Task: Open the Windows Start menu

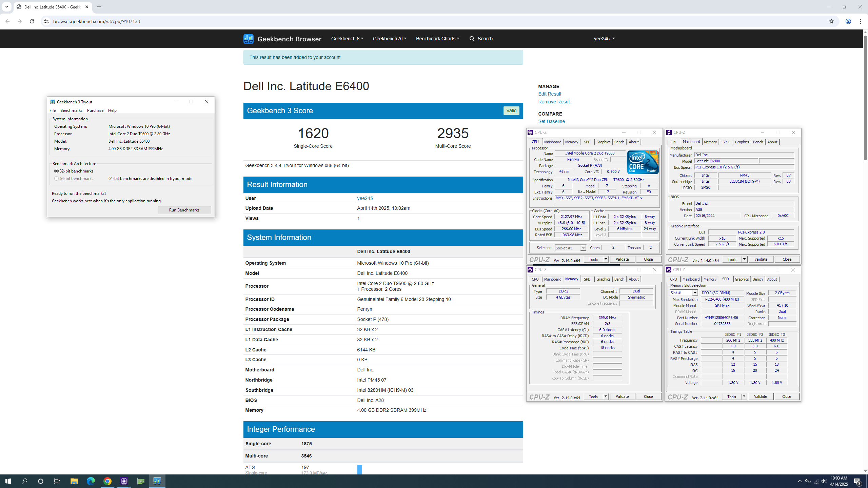Action: [x=8, y=481]
